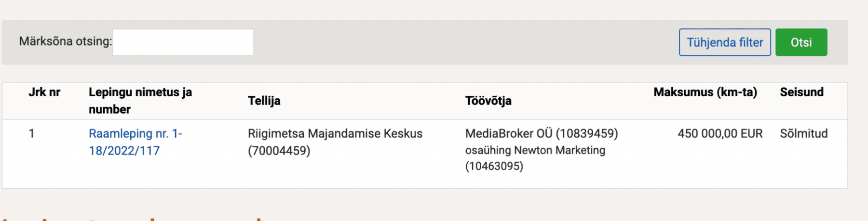
Task: Select the Lepingu nimetus ja number header
Action: click(140, 101)
